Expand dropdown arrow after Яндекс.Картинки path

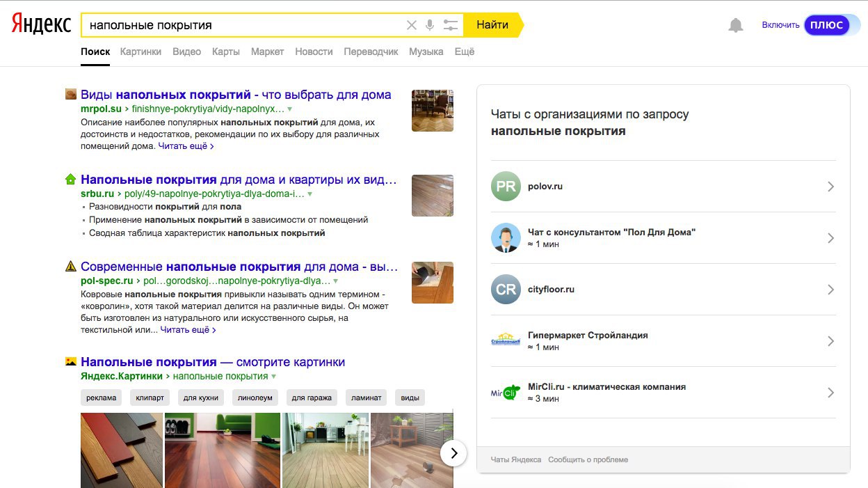pyautogui.click(x=273, y=377)
